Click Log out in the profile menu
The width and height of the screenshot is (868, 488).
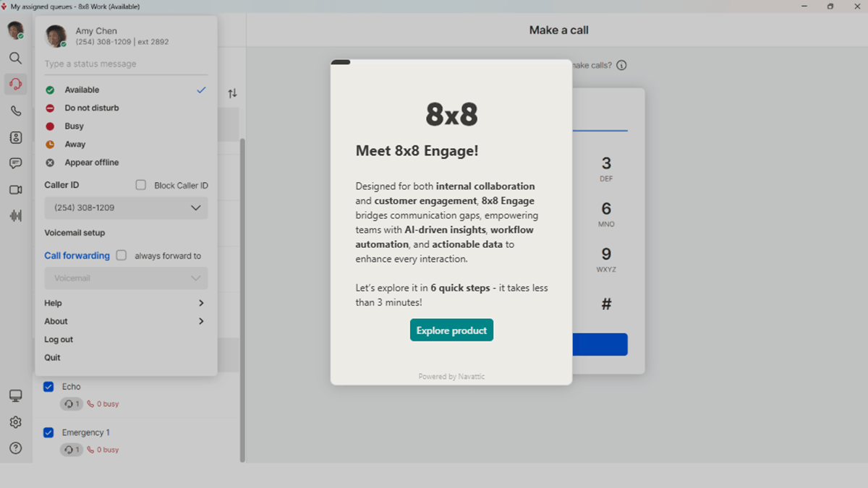[58, 339]
